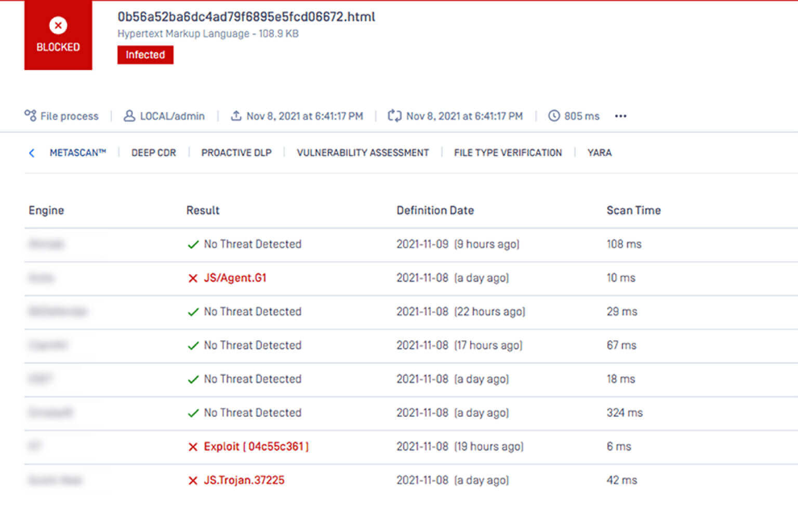Click the rescan time refresh icon
This screenshot has width=798, height=532.
coord(394,115)
